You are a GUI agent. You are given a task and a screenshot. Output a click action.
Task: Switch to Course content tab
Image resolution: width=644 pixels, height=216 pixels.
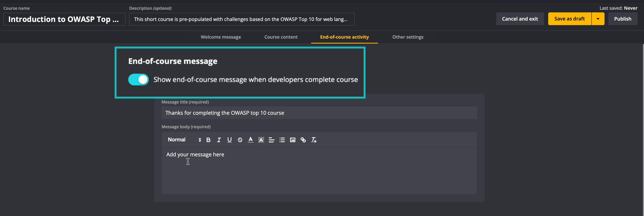click(x=281, y=37)
